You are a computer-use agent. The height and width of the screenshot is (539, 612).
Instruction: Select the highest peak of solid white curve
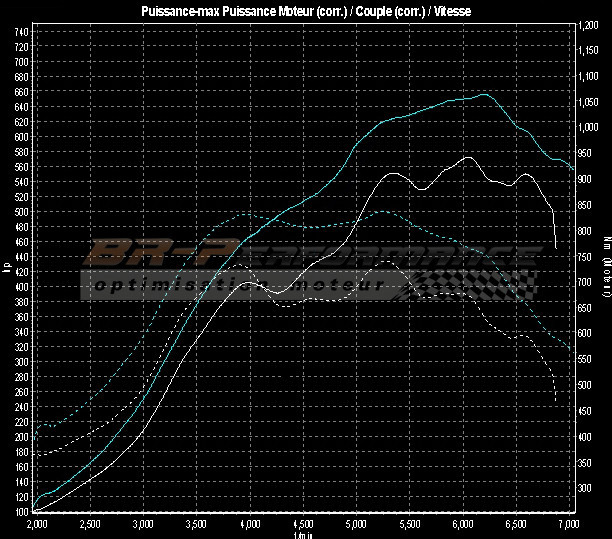[x=469, y=157]
